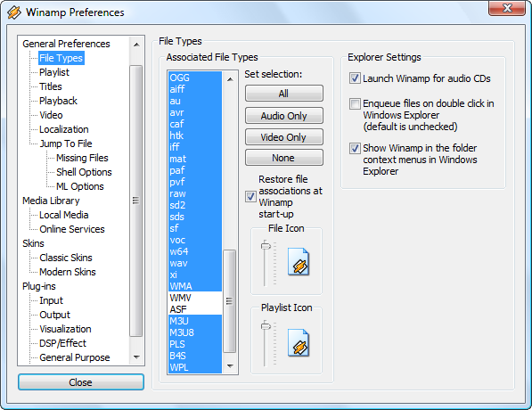
Task: Open Modern Skins page
Action: (x=68, y=272)
